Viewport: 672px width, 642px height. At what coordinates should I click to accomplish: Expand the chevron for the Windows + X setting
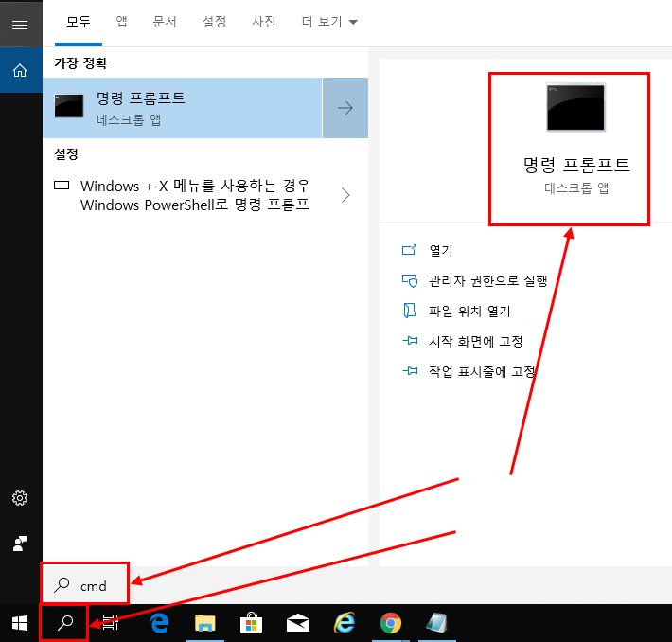pyautogui.click(x=345, y=195)
